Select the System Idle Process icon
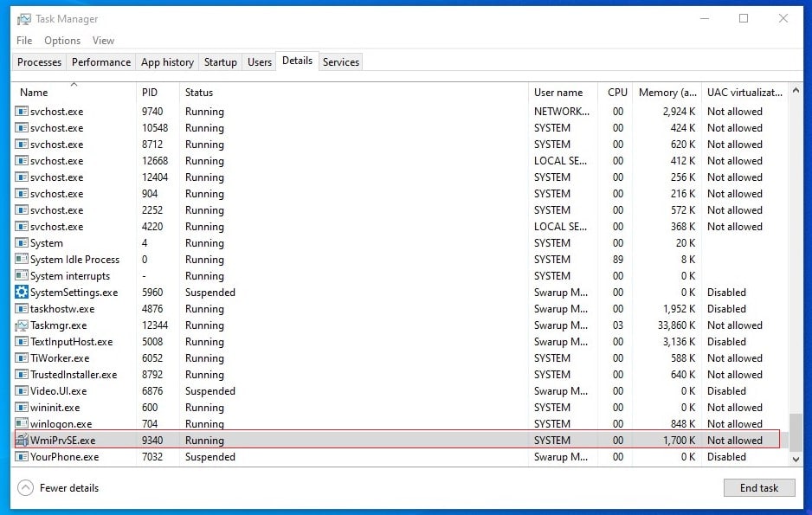This screenshot has width=812, height=515. 22,260
